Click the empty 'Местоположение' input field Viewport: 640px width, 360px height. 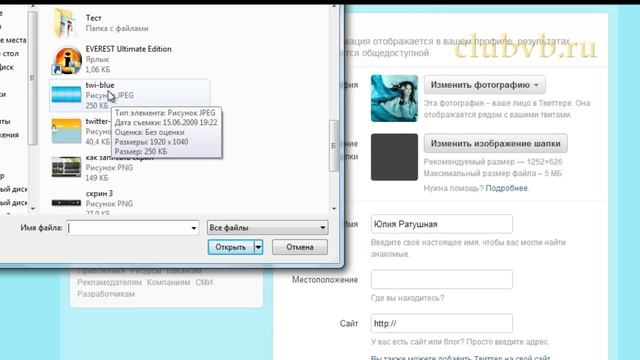442,280
